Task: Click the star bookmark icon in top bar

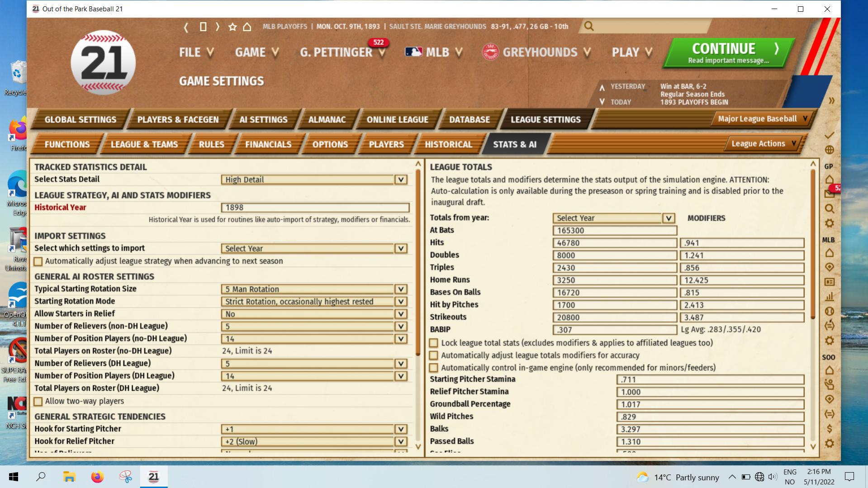Action: click(232, 27)
